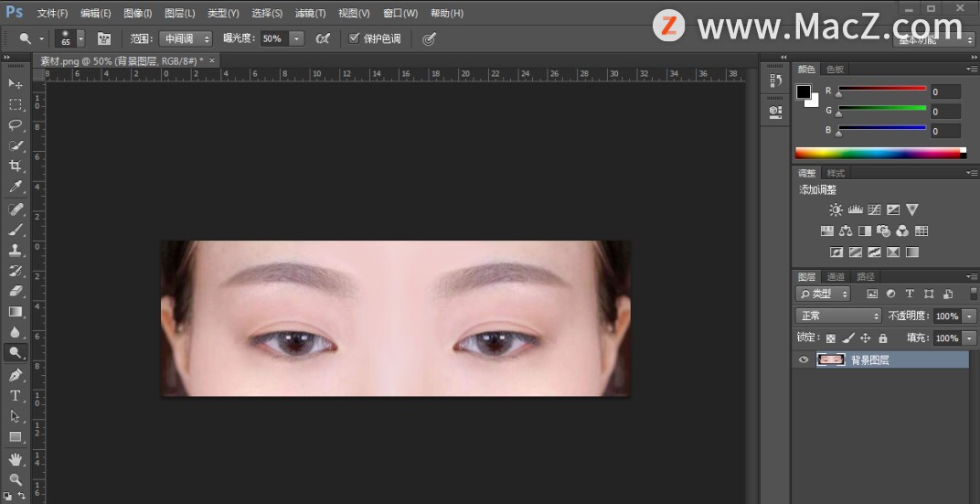
Task: Select the Move tool
Action: [16, 84]
